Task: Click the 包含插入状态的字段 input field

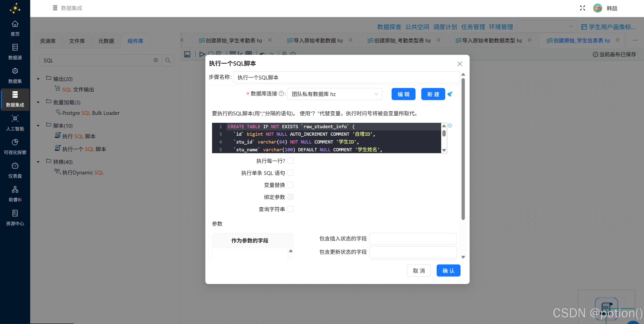Action: 413,239
